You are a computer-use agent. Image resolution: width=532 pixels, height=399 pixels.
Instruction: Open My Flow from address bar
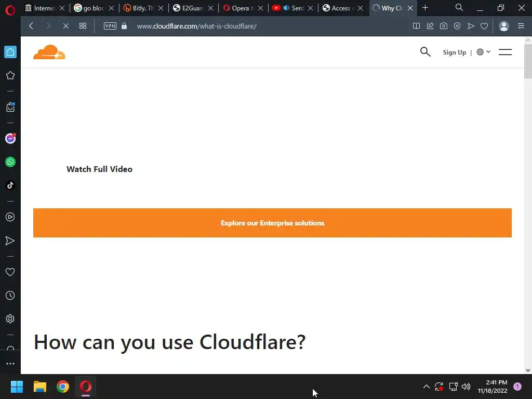tap(471, 26)
